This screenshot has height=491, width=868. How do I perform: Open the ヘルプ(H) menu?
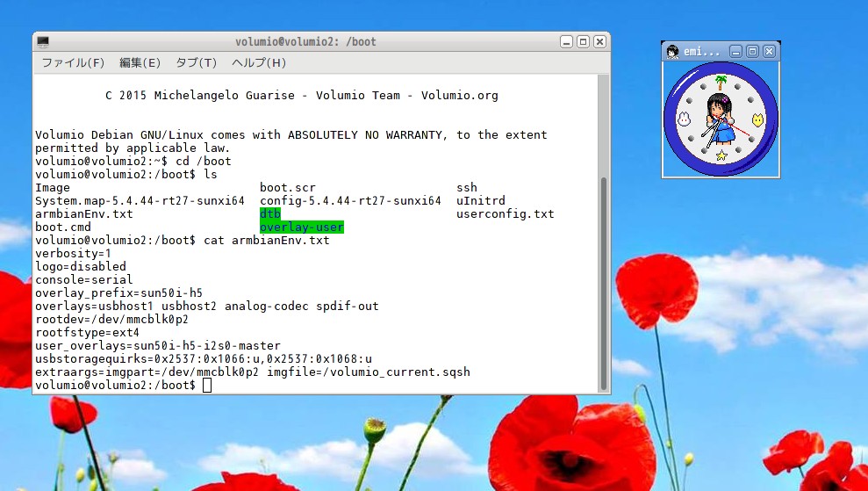click(x=259, y=63)
